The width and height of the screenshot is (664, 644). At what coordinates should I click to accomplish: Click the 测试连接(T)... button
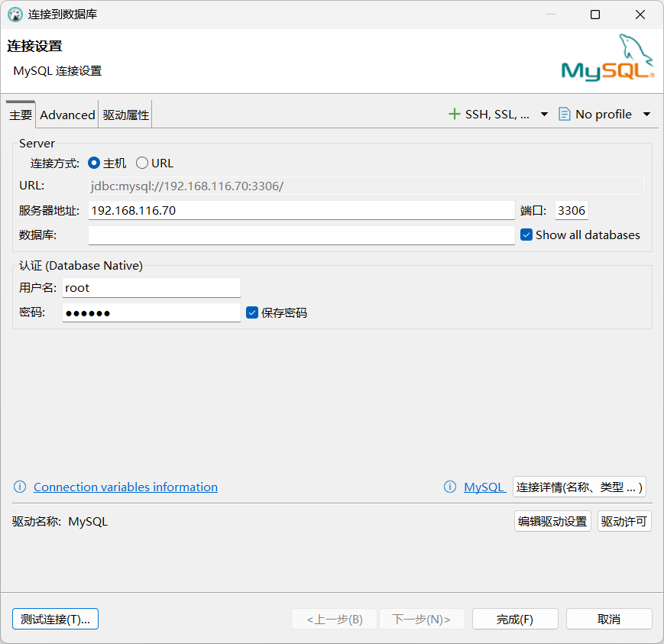point(56,619)
